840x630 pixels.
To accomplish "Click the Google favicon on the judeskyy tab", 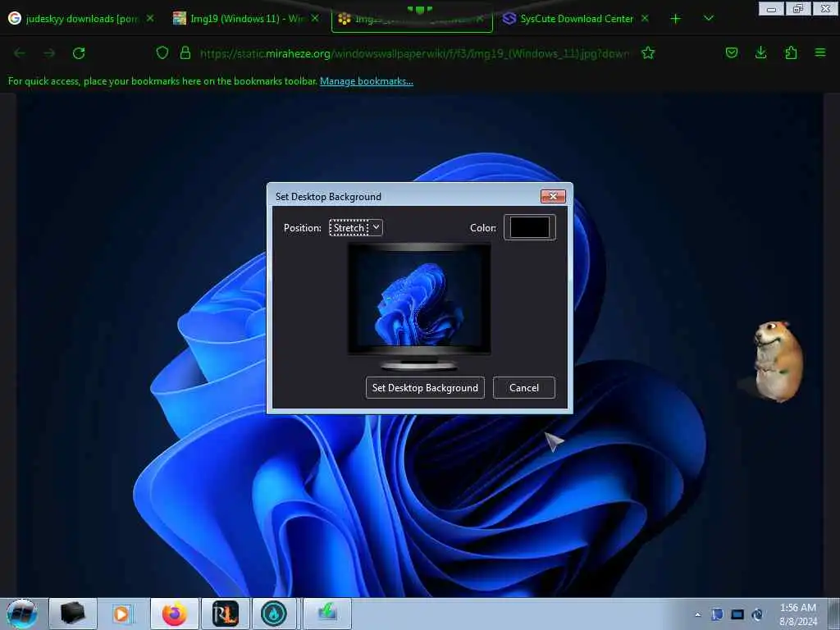I will (15, 19).
